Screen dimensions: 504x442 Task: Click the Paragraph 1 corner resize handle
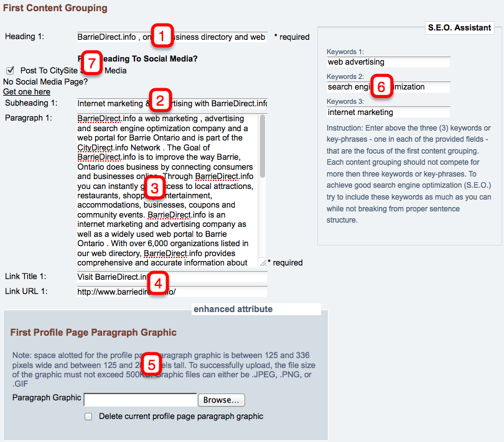point(263,263)
